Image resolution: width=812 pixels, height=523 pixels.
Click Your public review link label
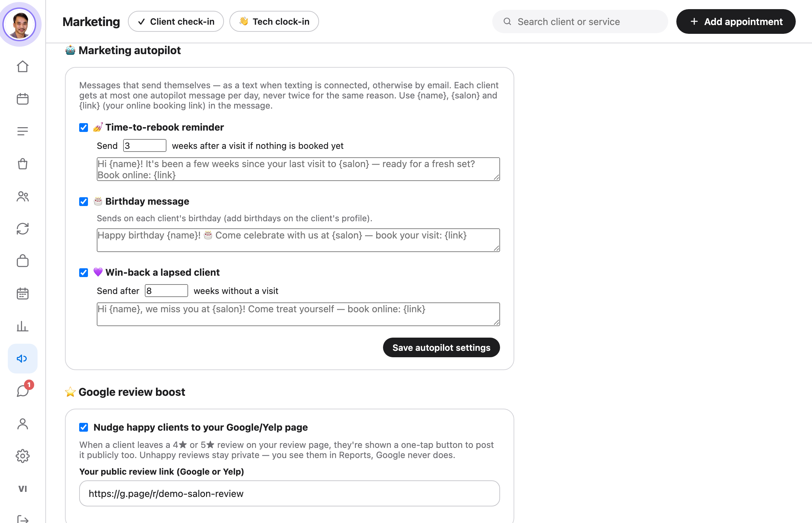click(161, 471)
